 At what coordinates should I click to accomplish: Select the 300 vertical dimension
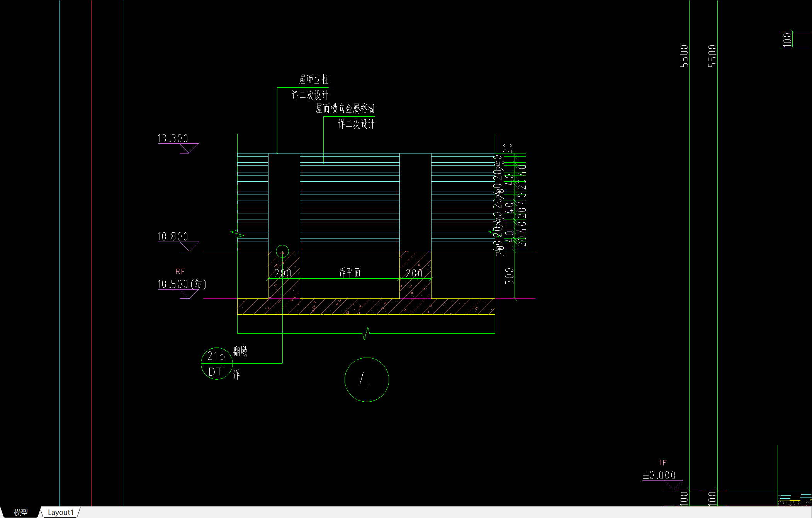(x=510, y=276)
